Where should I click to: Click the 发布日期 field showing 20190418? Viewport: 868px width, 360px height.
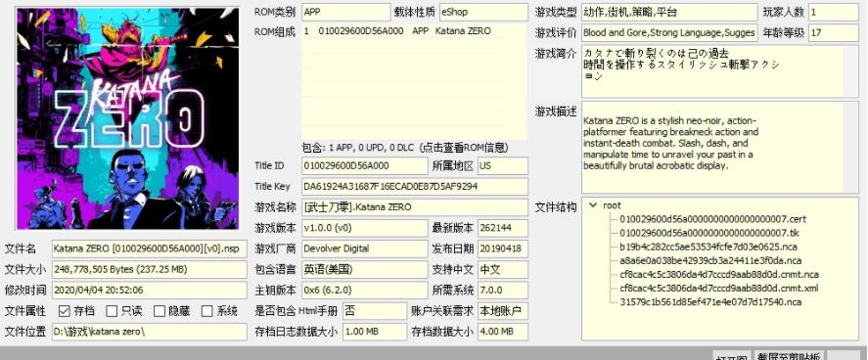pos(503,248)
